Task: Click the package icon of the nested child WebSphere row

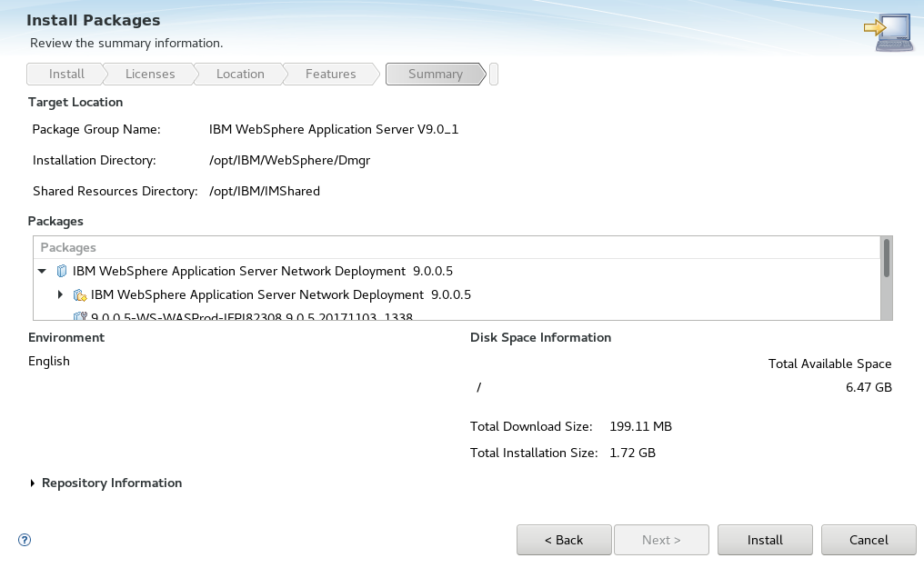Action: (79, 294)
